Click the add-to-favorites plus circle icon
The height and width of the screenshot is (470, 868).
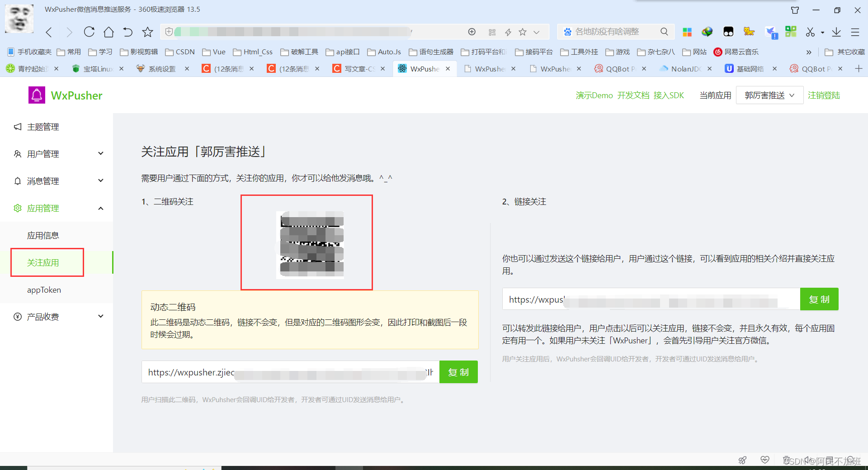click(472, 32)
